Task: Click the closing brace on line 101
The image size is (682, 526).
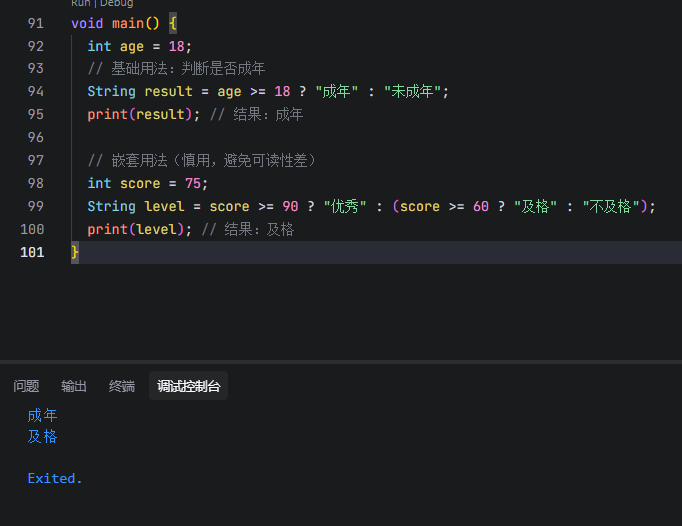Action: pos(75,252)
